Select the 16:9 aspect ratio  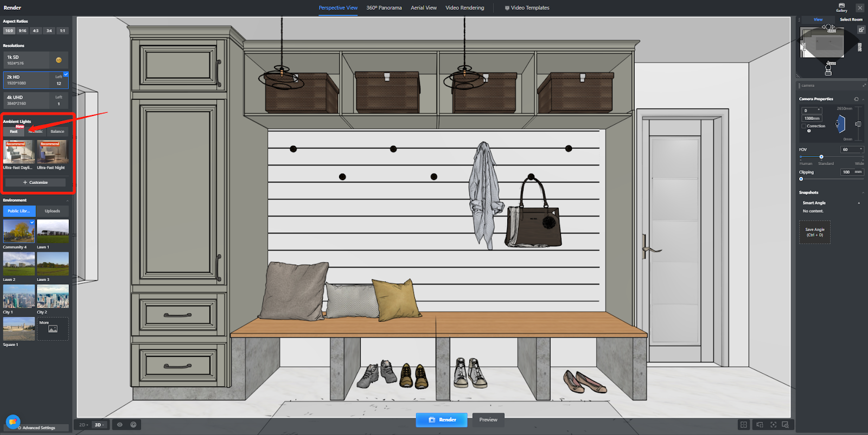point(9,31)
